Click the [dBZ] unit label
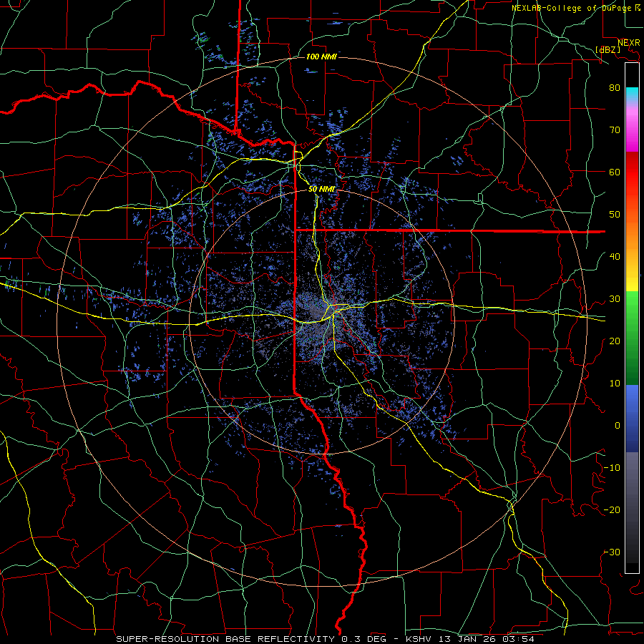 pos(608,49)
